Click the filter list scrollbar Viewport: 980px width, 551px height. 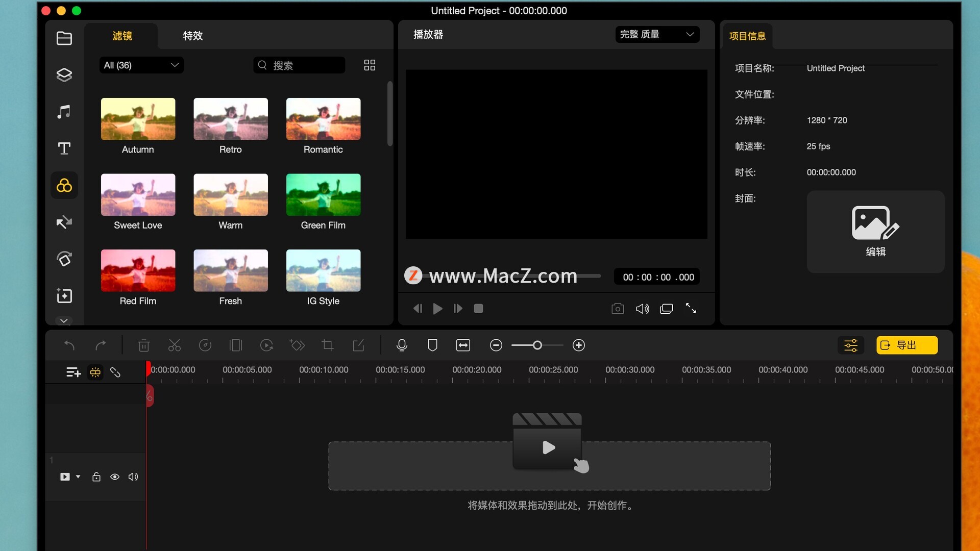[390, 114]
